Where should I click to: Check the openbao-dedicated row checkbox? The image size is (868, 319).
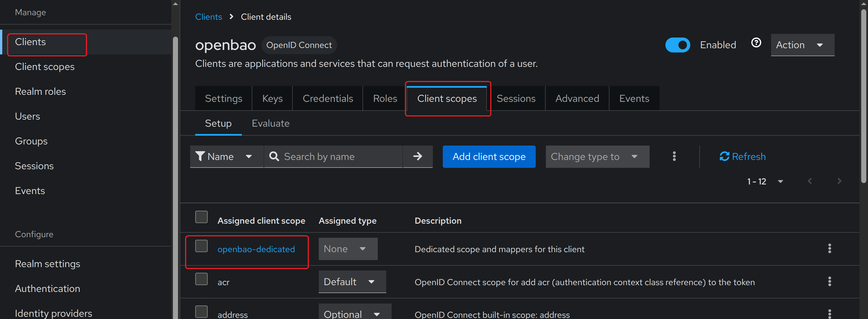click(201, 246)
